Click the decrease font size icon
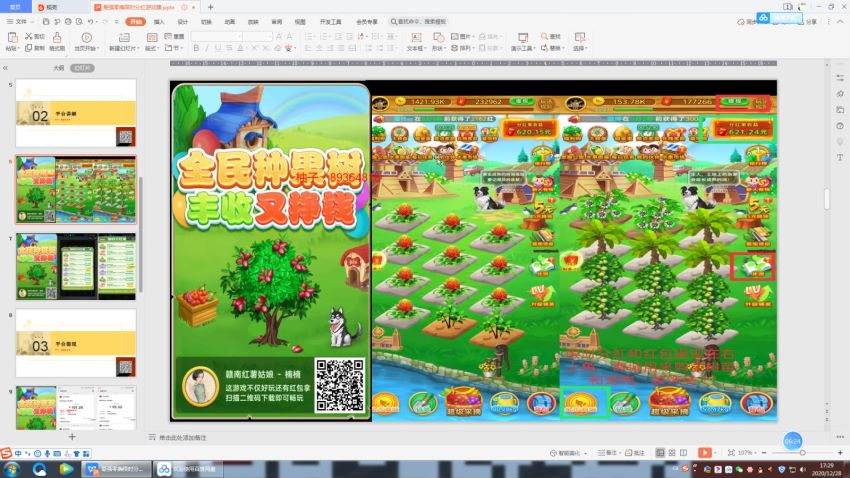Viewport: 850px width, 478px height. 290,36
